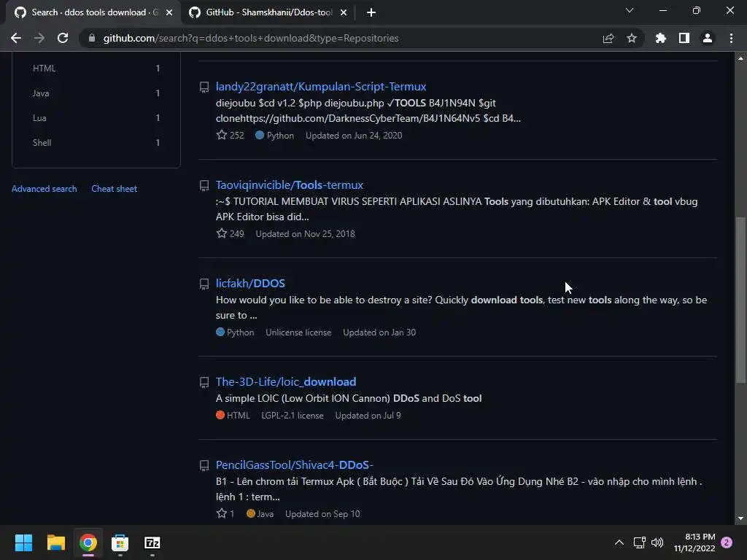
Task: Reload the GitHub search page
Action: point(63,38)
